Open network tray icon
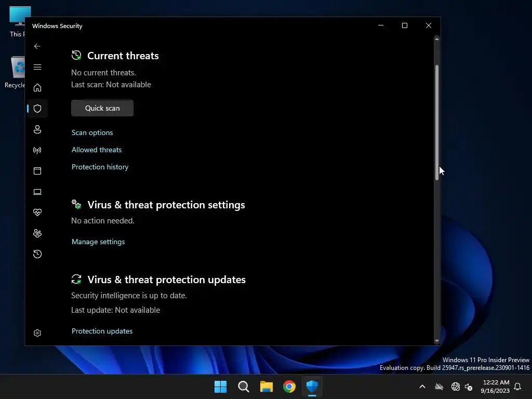Image resolution: width=532 pixels, height=399 pixels. coord(456,387)
